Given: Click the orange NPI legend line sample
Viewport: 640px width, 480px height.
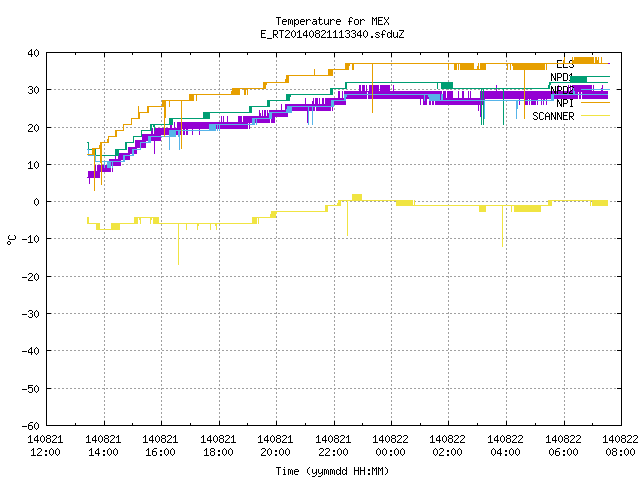Looking at the screenshot, I should click(595, 103).
